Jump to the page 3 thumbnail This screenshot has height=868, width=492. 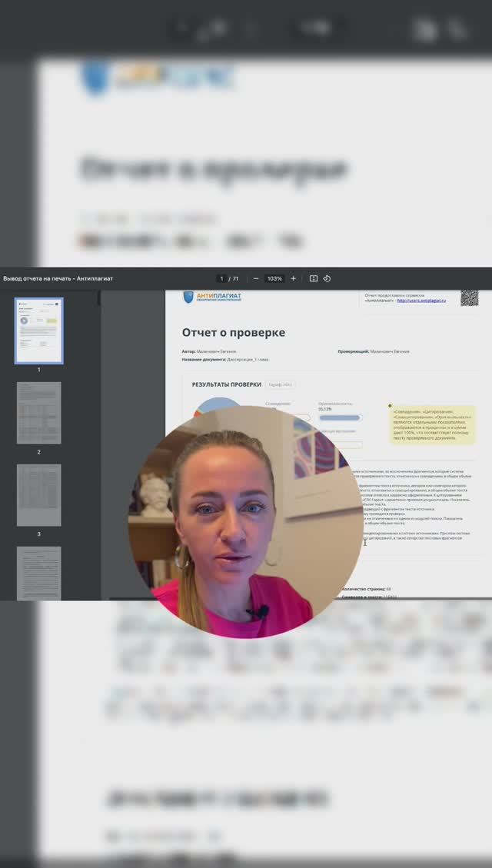pyautogui.click(x=38, y=495)
